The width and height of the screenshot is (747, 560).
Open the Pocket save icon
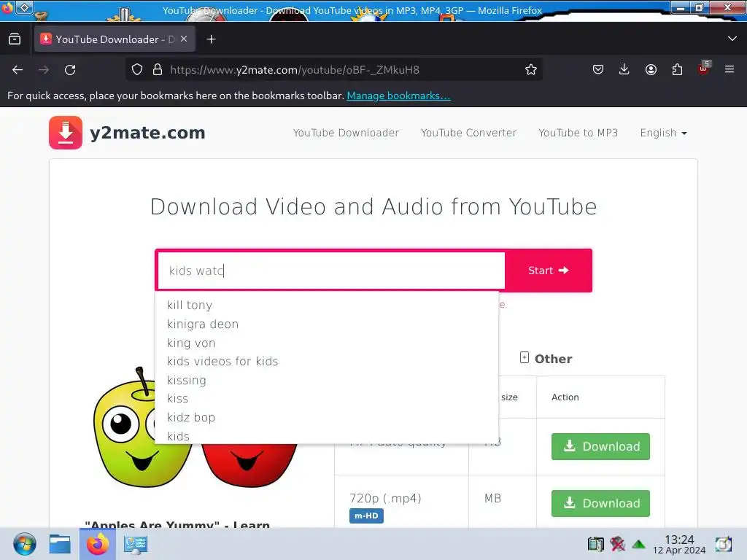[x=598, y=70]
